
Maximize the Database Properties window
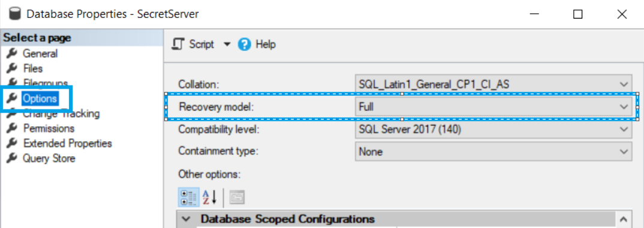[577, 14]
